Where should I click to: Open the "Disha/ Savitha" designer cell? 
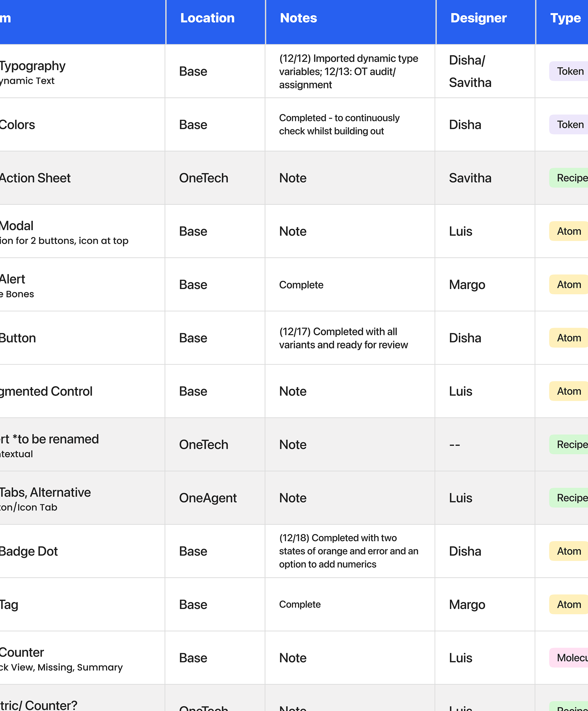pos(470,71)
